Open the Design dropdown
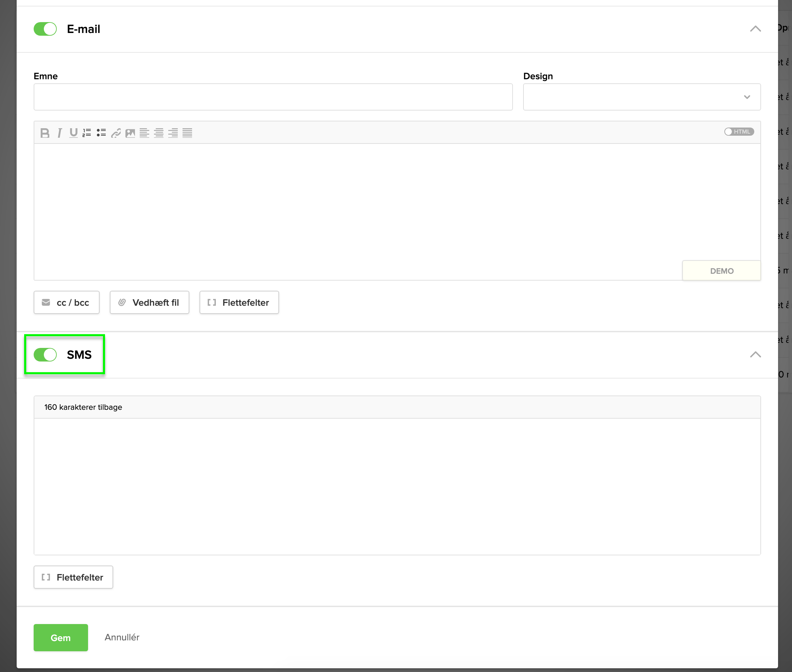 click(642, 97)
